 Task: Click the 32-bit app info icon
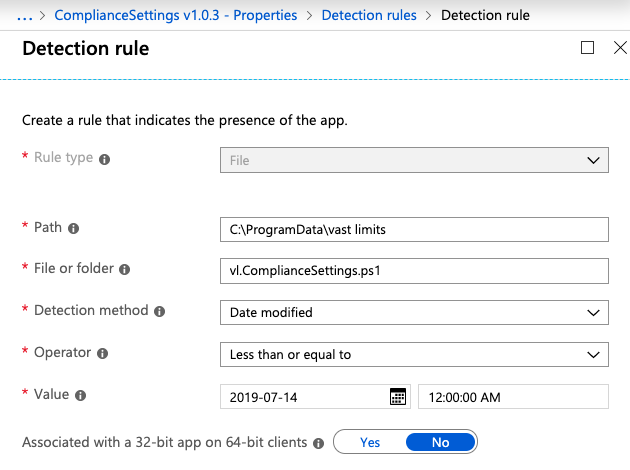(319, 443)
